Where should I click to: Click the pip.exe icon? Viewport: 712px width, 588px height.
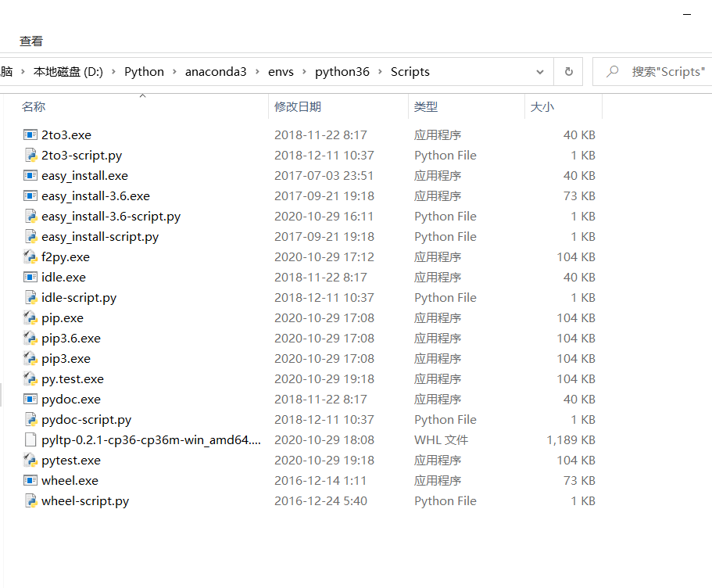click(x=30, y=318)
